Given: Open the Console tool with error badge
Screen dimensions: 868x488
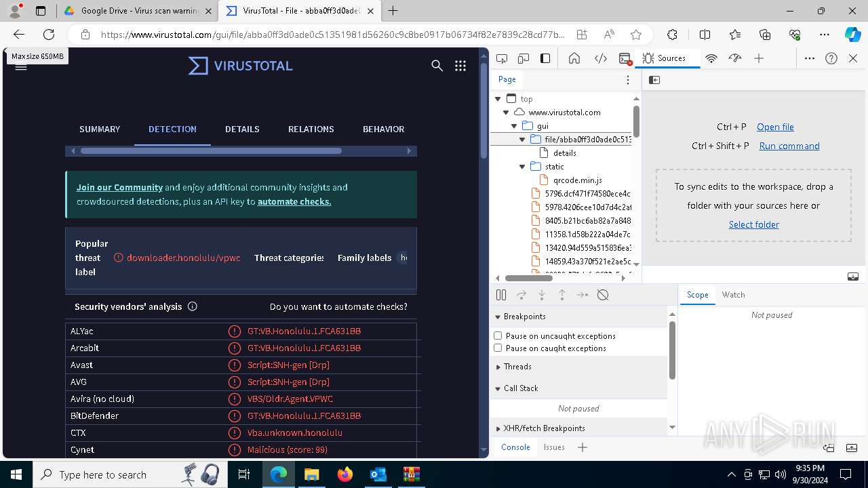Looking at the screenshot, I should tap(625, 58).
